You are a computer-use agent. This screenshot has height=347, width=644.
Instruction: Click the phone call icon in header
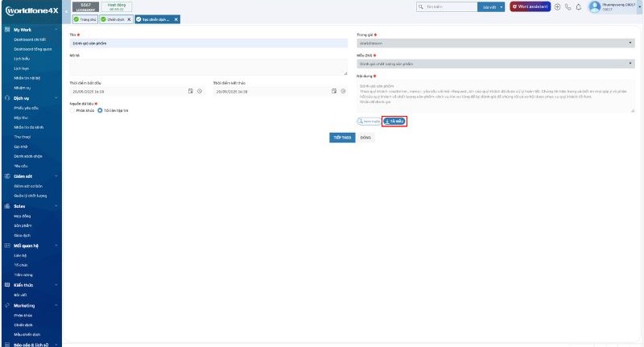(x=568, y=7)
